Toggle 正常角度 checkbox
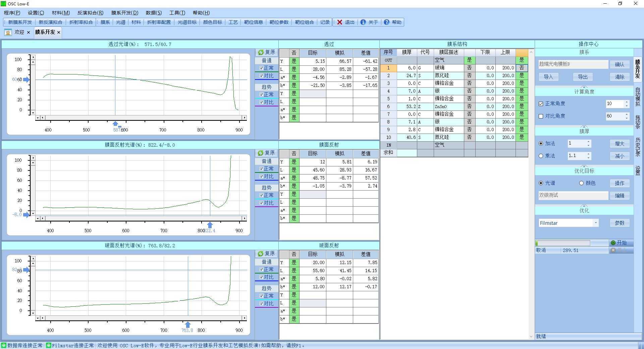The image size is (644, 349). pyautogui.click(x=541, y=104)
